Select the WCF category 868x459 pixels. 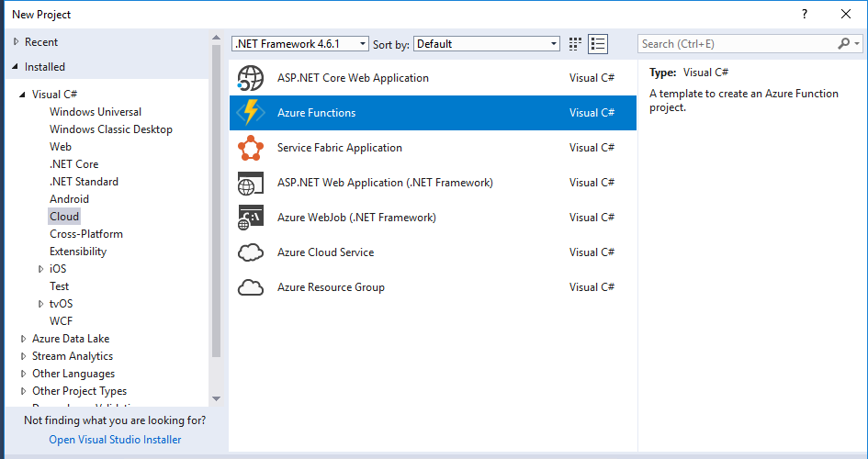61,320
